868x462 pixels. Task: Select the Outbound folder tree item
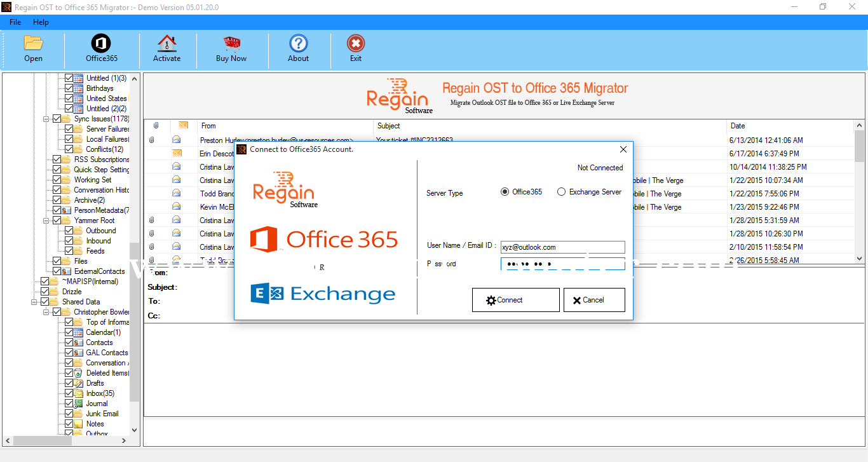101,231
